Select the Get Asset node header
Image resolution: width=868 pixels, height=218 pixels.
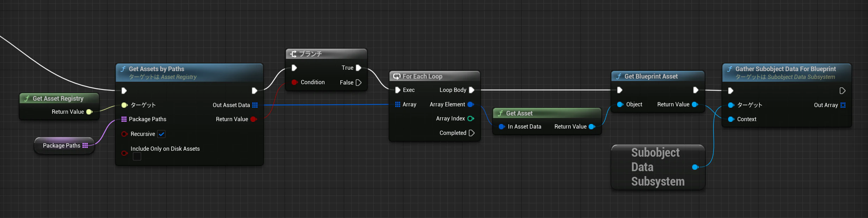pyautogui.click(x=547, y=113)
